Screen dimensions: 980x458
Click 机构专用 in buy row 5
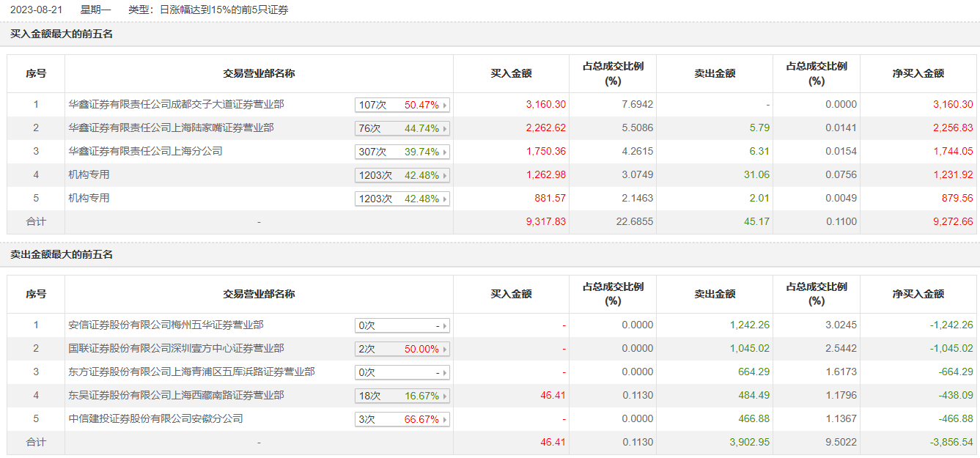coord(89,198)
